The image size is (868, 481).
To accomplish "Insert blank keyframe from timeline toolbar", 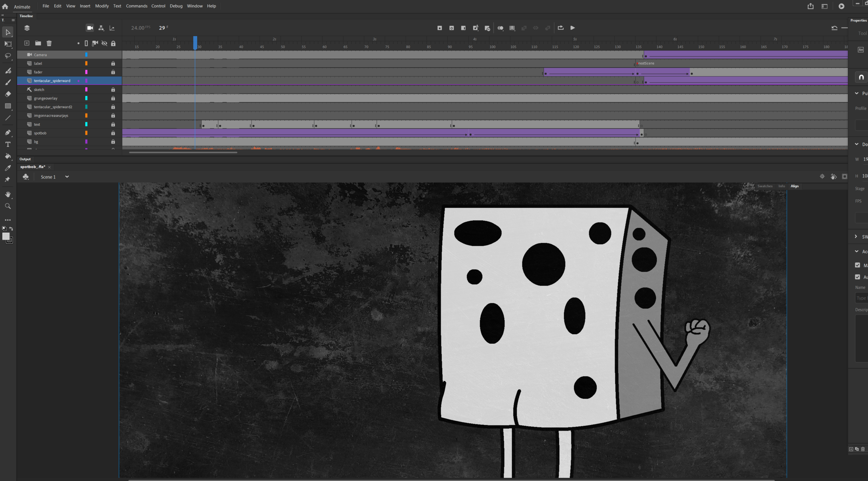I will point(452,28).
